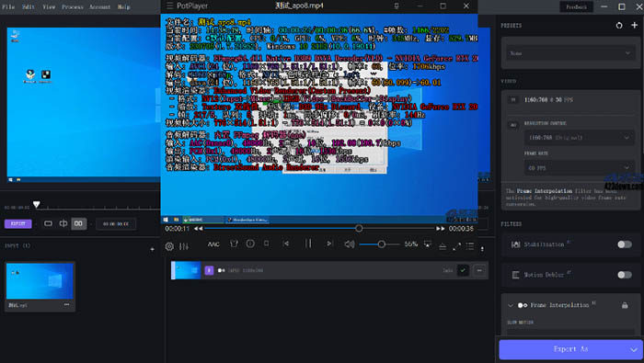Image resolution: width=644 pixels, height=363 pixels.
Task: Click the timeline playhead marker
Action: click(37, 204)
